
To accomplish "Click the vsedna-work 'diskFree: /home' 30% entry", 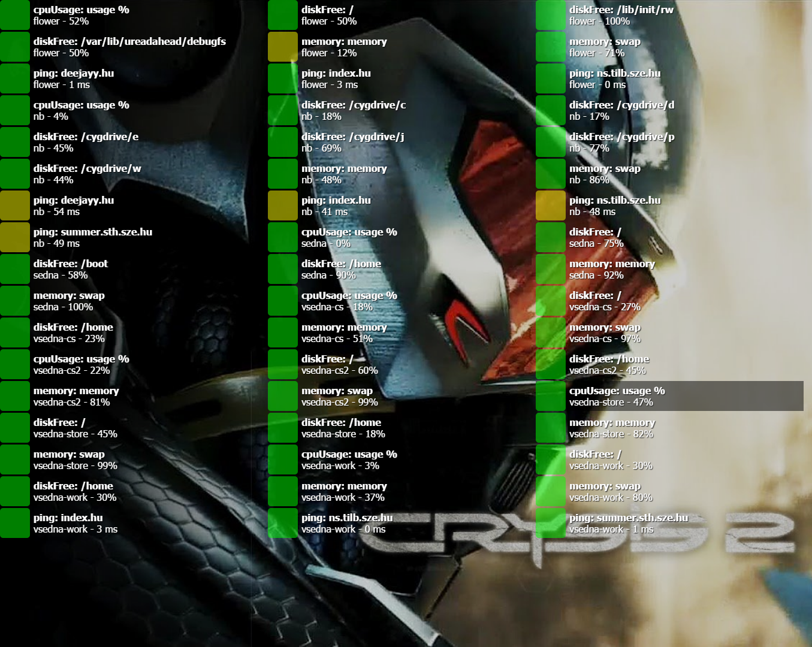I will point(134,491).
